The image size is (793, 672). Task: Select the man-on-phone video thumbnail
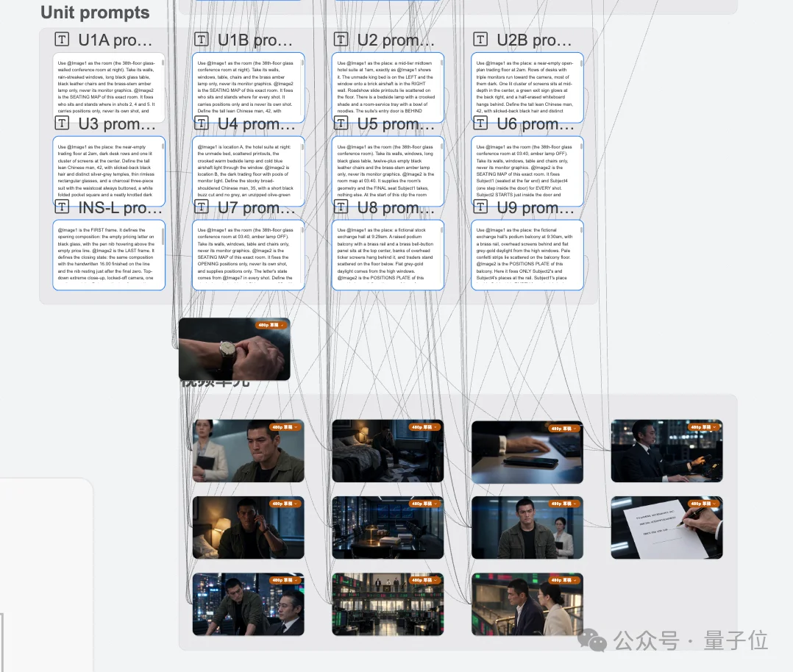(x=249, y=527)
